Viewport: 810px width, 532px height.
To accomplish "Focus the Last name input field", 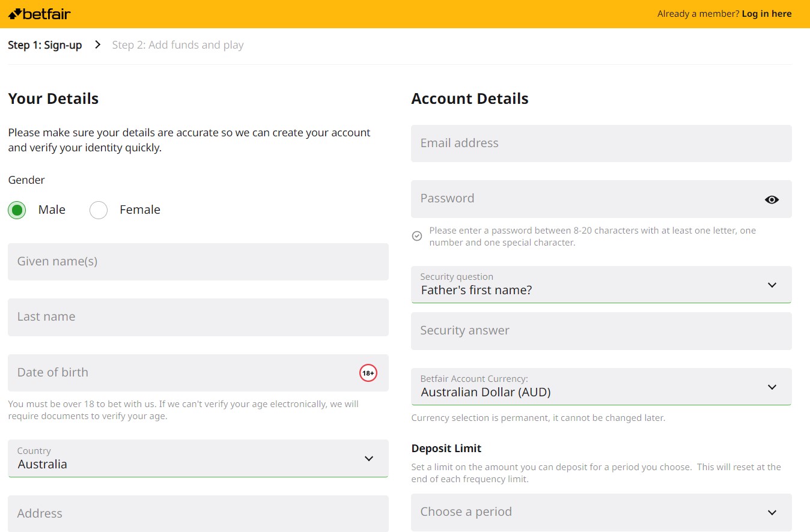I will tap(198, 317).
